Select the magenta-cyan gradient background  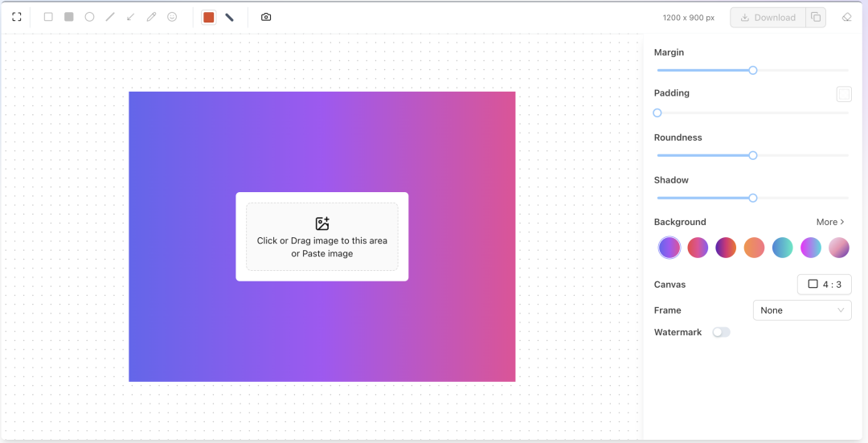[x=810, y=248]
